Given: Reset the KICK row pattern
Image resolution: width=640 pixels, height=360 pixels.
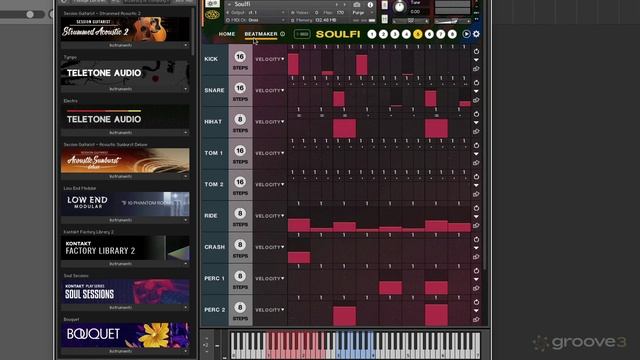Looking at the screenshot, I should tap(476, 51).
